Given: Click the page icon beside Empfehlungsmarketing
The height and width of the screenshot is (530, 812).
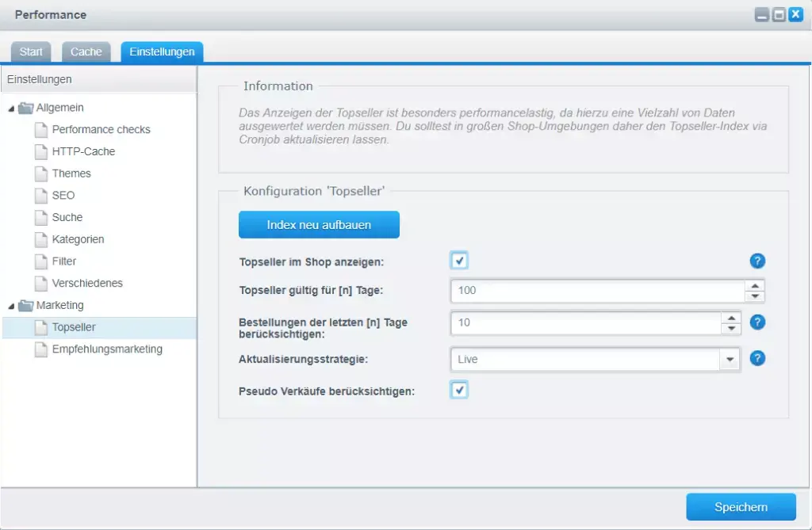Looking at the screenshot, I should [41, 349].
